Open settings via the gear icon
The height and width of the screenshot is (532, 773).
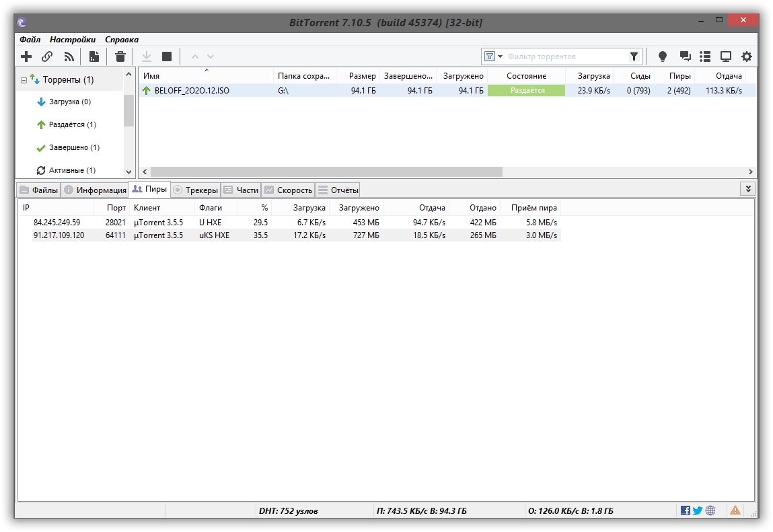(747, 56)
